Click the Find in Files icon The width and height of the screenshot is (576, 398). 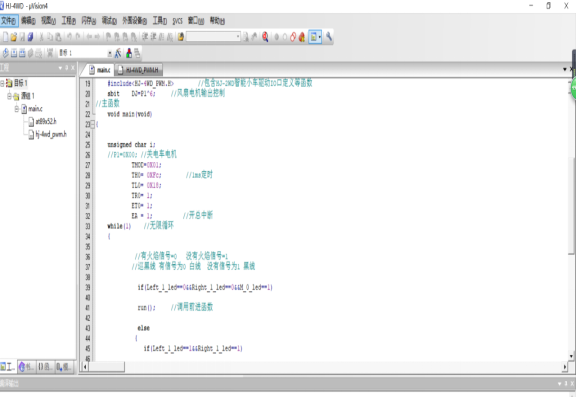(180, 37)
